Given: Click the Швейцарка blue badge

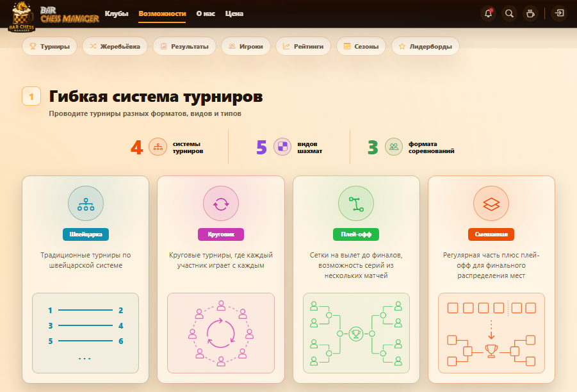Looking at the screenshot, I should click(86, 234).
